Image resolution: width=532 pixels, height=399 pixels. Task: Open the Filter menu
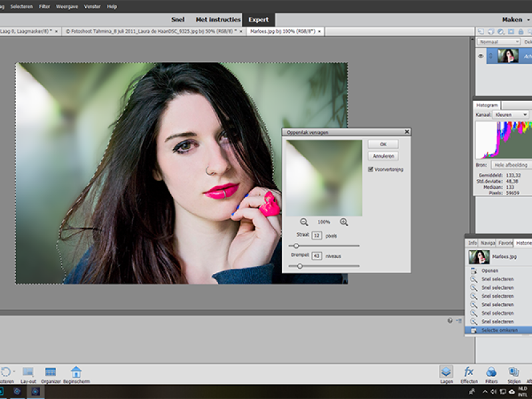(x=45, y=6)
